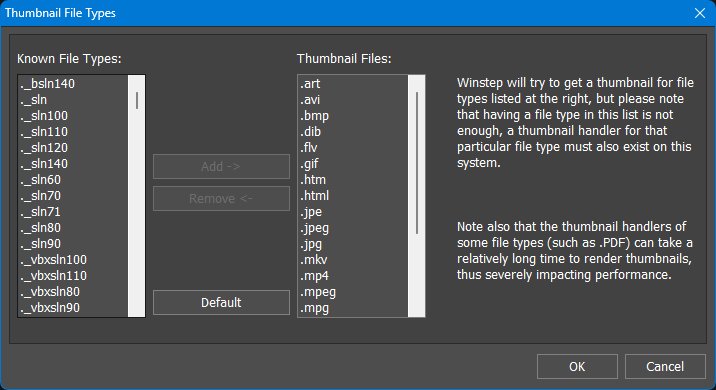716x390 pixels.
Task: Click the Thumbnail Files scrollbar thumb
Action: pos(417,163)
